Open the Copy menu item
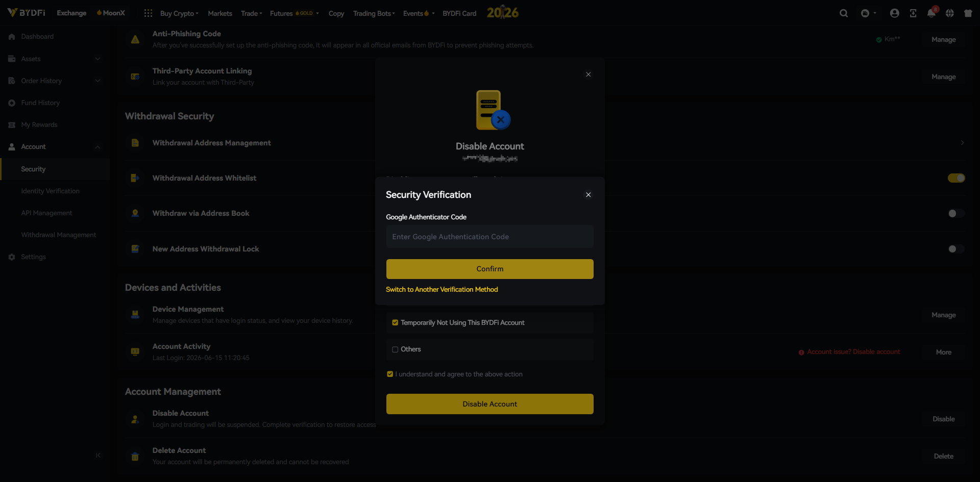Screen dimensions: 980x482 [336, 13]
